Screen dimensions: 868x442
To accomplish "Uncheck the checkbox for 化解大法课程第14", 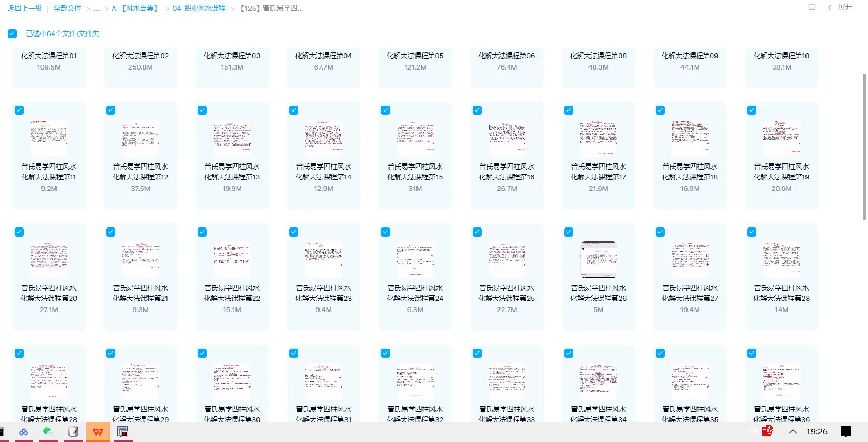I will point(294,110).
